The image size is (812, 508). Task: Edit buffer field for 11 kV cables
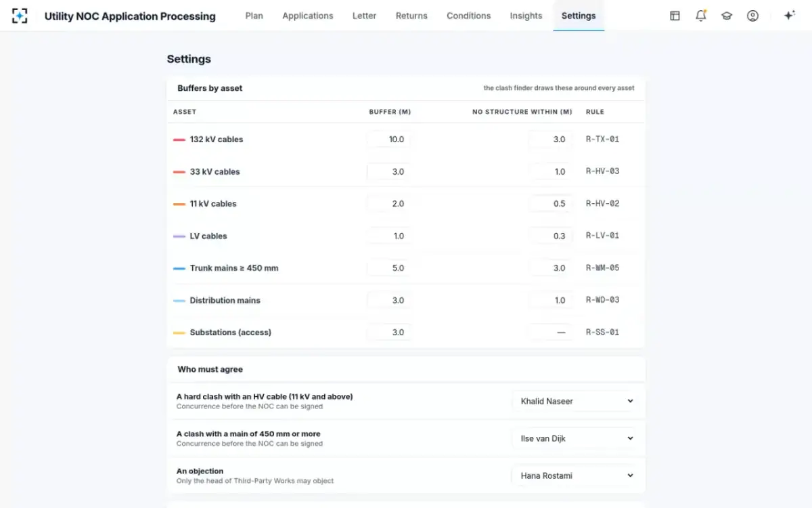point(388,204)
